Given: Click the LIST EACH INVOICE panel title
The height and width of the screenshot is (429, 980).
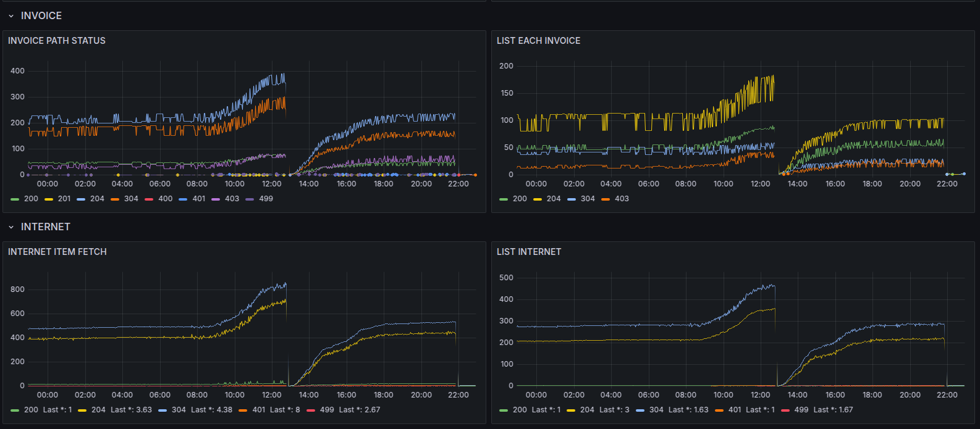Looking at the screenshot, I should pyautogui.click(x=538, y=41).
